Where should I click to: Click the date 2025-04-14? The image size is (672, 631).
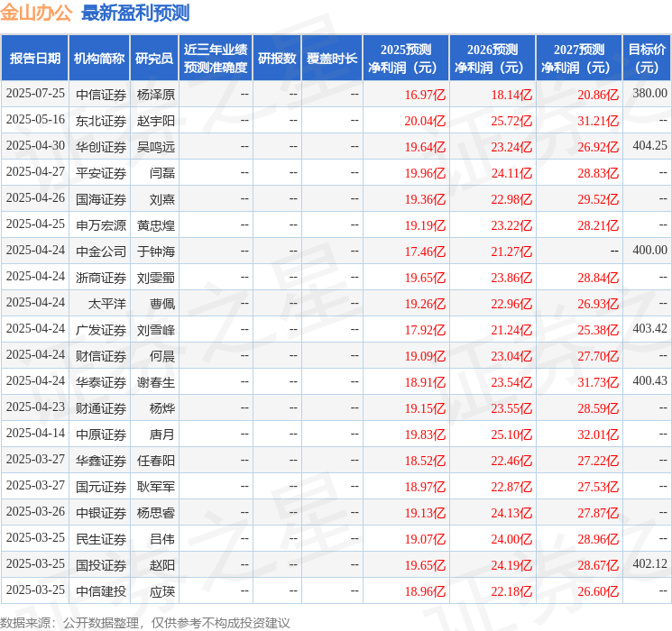tap(35, 433)
